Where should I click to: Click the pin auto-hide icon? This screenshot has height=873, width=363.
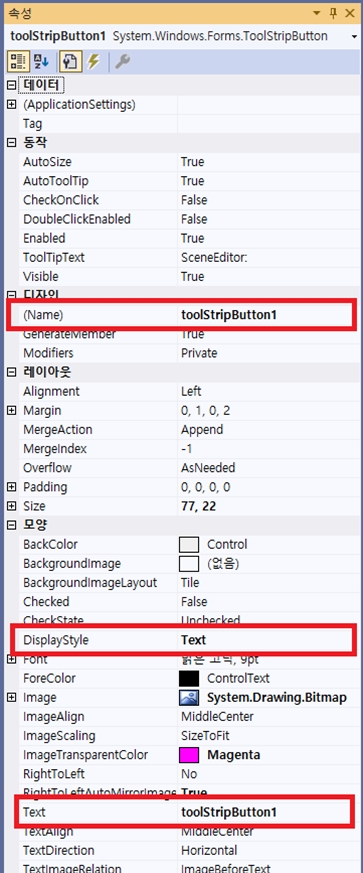(333, 13)
